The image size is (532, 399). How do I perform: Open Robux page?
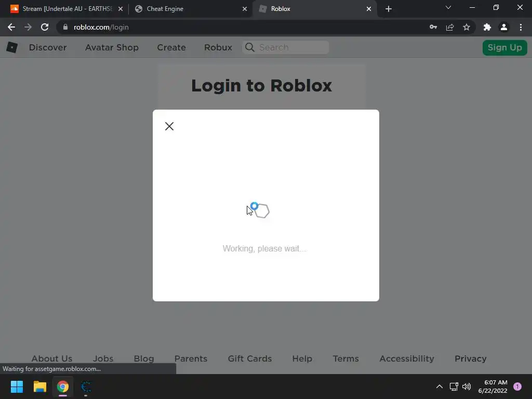(x=218, y=47)
